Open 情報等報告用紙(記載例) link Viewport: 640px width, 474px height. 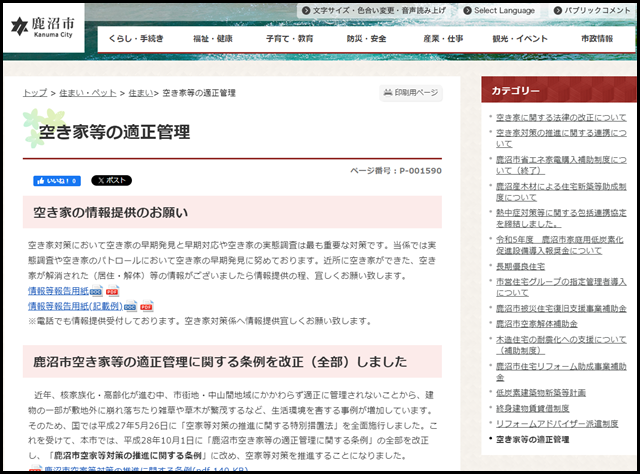(x=76, y=306)
